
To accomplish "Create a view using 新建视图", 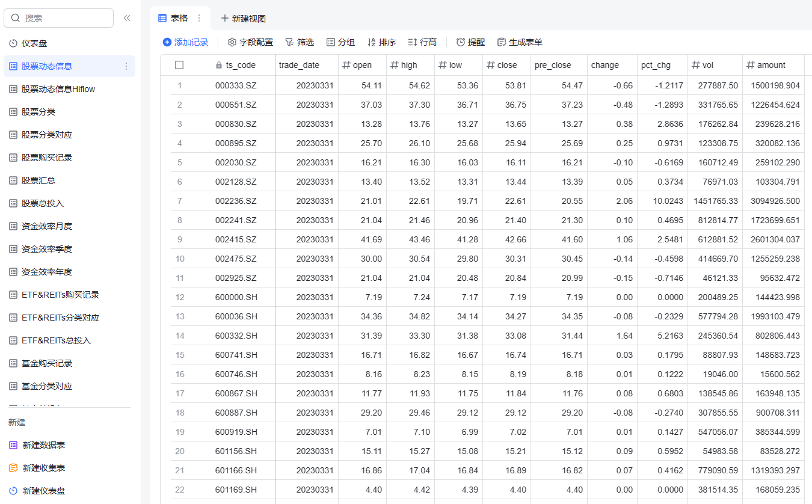I will pos(243,19).
